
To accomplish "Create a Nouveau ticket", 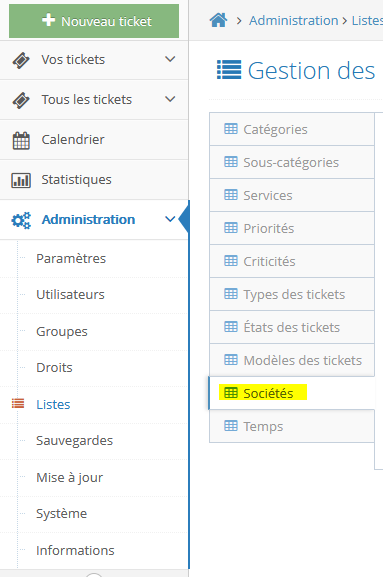I will 94,21.
